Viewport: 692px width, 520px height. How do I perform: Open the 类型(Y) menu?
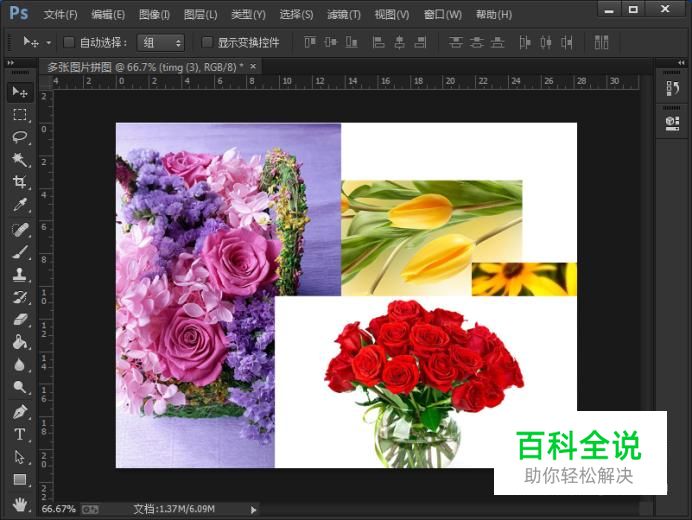tap(248, 15)
